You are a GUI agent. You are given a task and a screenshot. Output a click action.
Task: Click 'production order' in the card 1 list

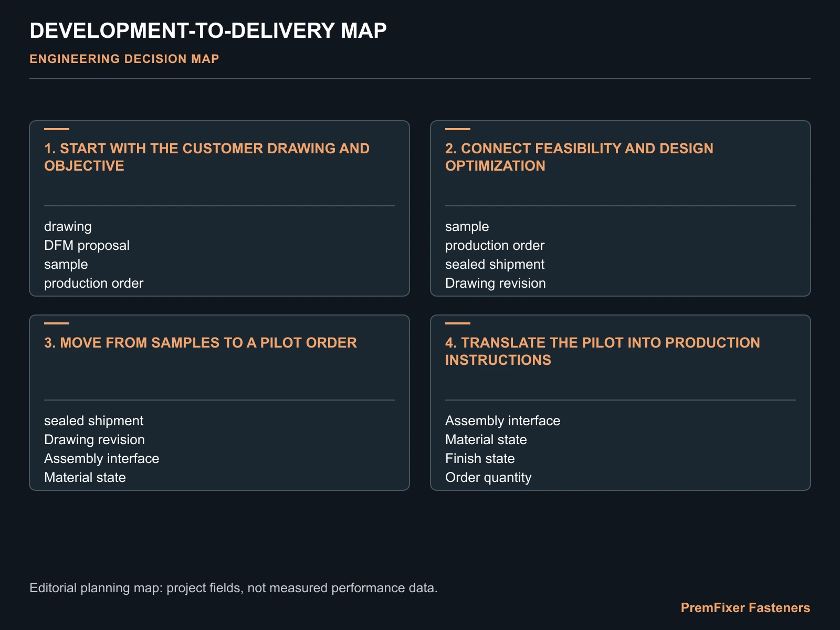93,283
